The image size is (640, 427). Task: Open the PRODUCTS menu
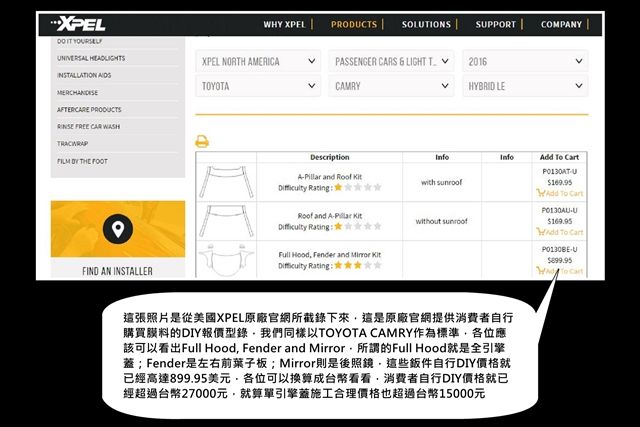pyautogui.click(x=354, y=24)
